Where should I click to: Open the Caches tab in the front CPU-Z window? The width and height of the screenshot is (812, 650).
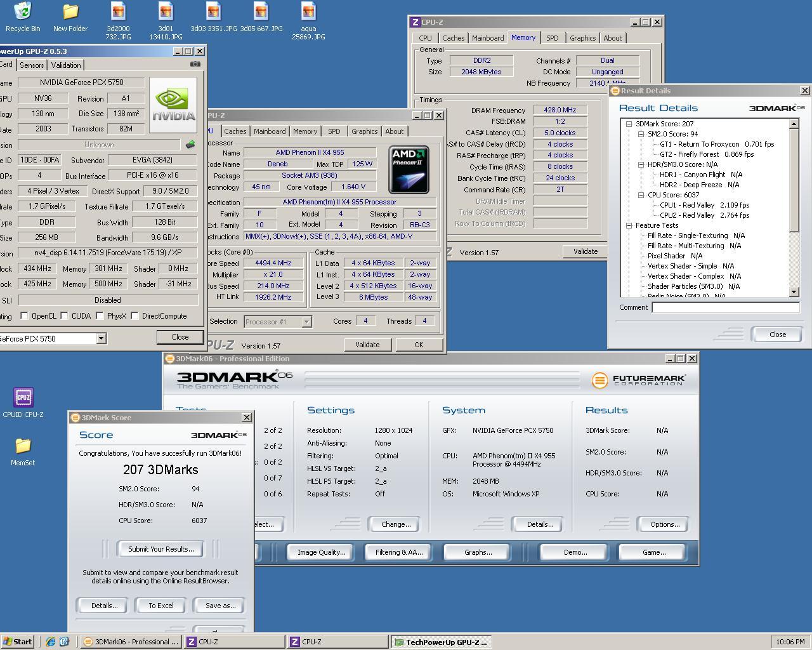(235, 131)
